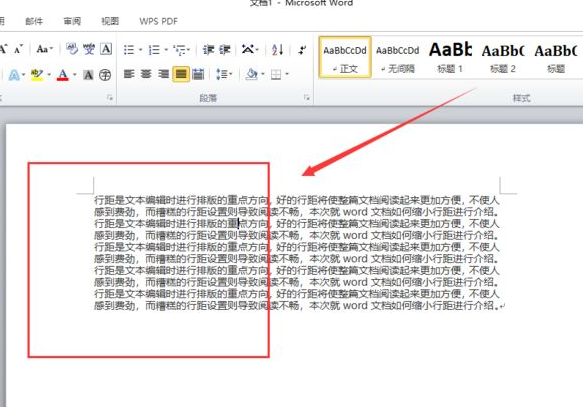Apply the 无间隔 style
The height and width of the screenshot is (407, 583).
[x=397, y=57]
